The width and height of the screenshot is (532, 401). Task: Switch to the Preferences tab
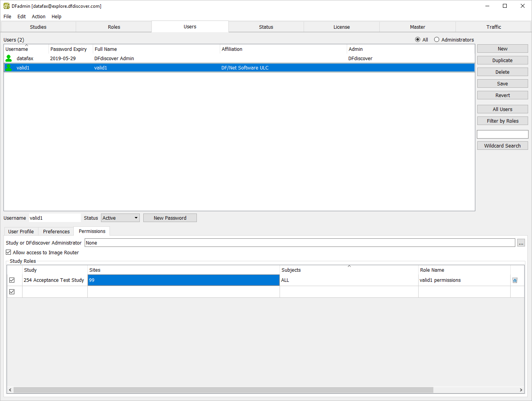(56, 232)
